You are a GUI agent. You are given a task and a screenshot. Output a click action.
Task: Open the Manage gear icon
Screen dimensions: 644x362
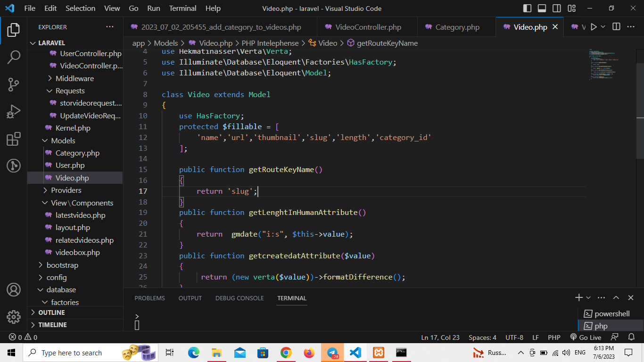[13, 316]
